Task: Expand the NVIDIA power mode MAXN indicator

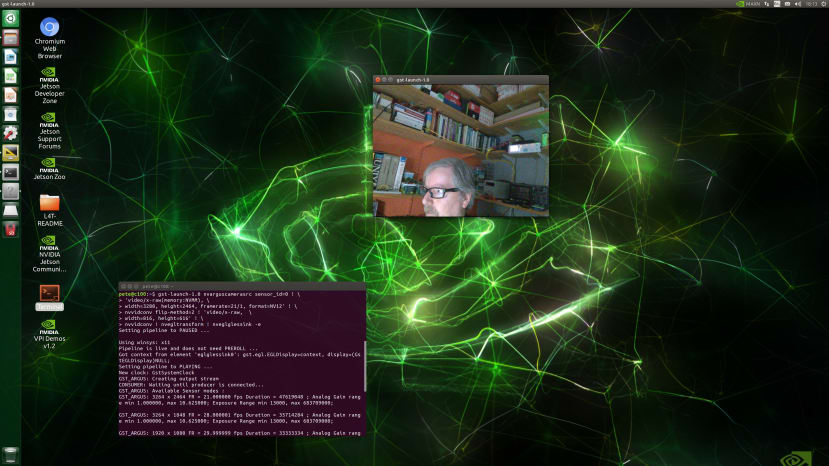Action: pyautogui.click(x=748, y=4)
